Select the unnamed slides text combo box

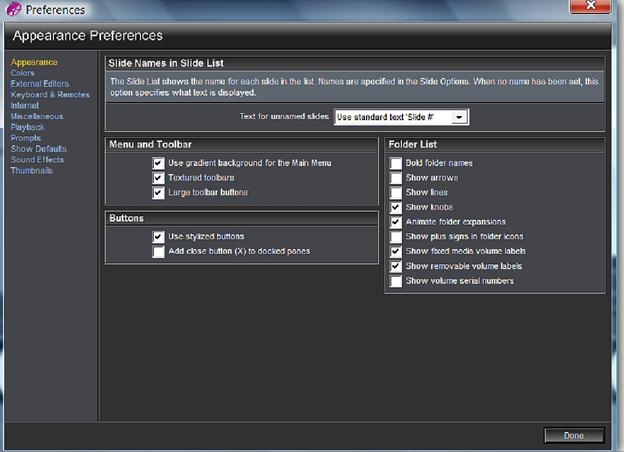click(401, 117)
